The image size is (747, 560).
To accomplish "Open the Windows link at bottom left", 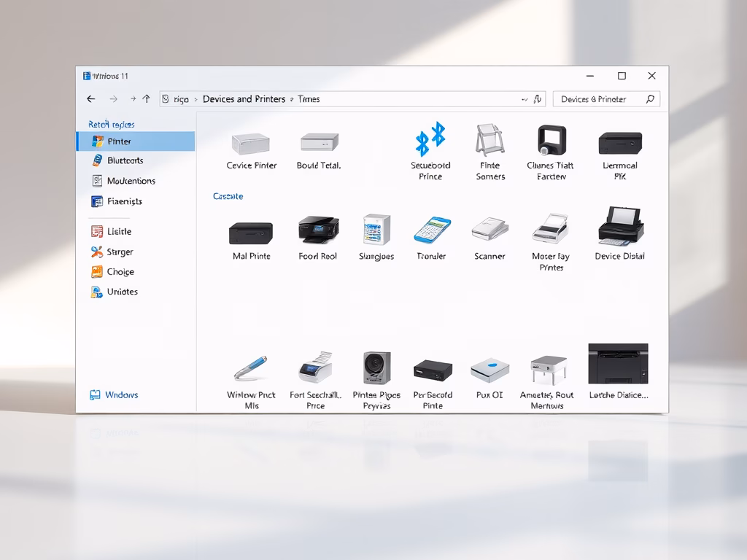I will click(120, 394).
